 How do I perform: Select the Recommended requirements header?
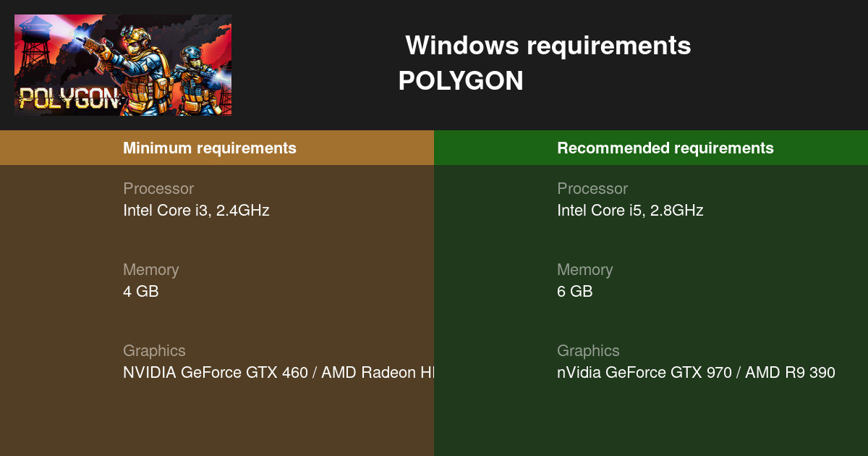click(665, 148)
